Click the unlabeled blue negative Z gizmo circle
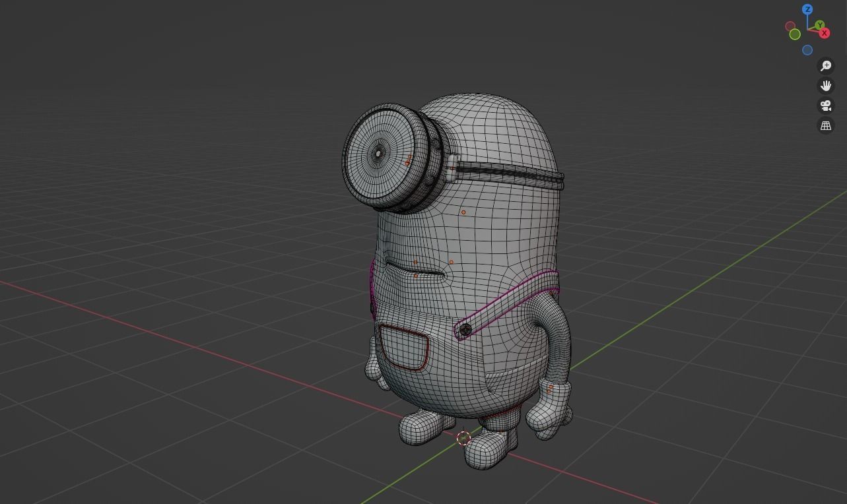847x504 pixels. coord(807,50)
